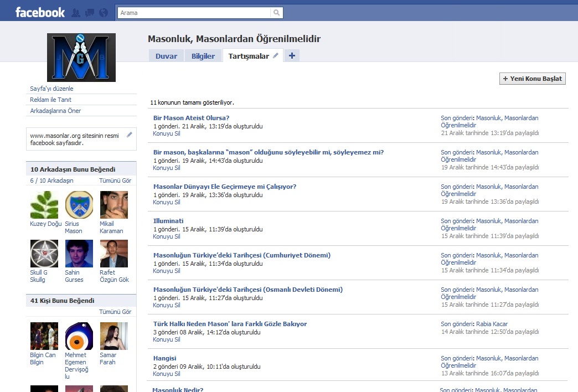
Task: Open topic Masonlar Dünyayı Ele Geçirmeye mi Çalışıyor?
Action: point(224,187)
